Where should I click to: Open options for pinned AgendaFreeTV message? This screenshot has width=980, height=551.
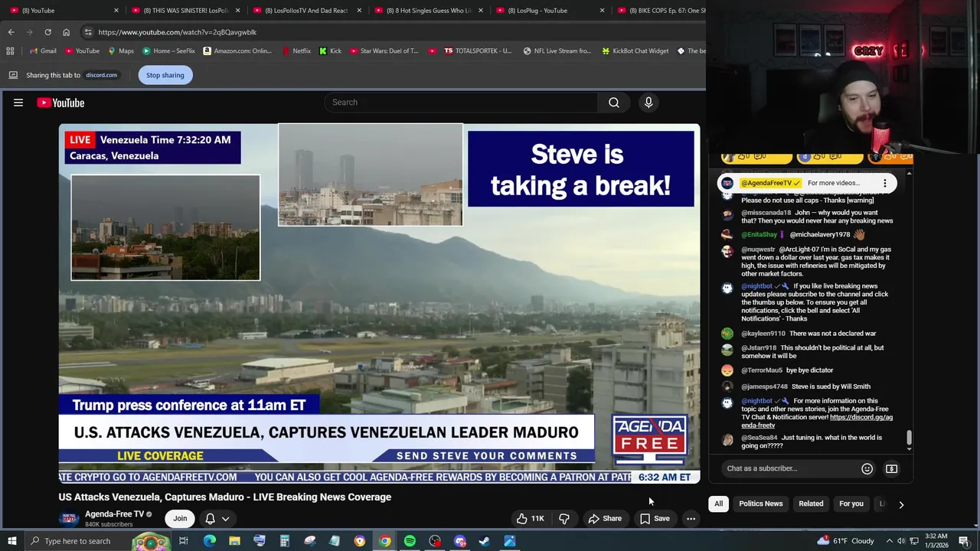(884, 183)
